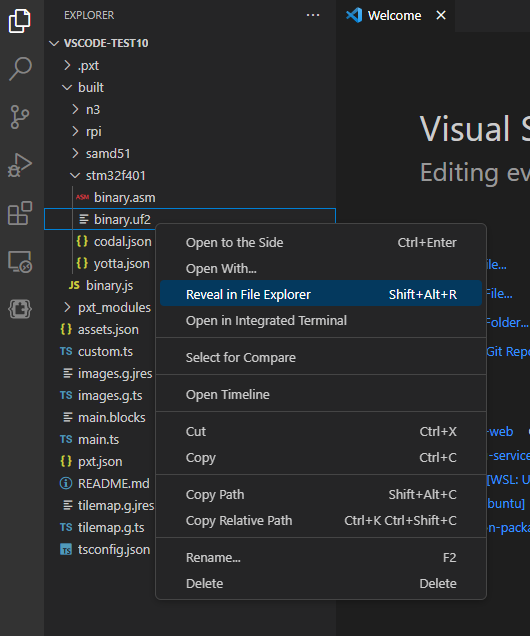Viewport: 530px width, 636px height.
Task: Click Copy Relative Path entry
Action: [321, 520]
